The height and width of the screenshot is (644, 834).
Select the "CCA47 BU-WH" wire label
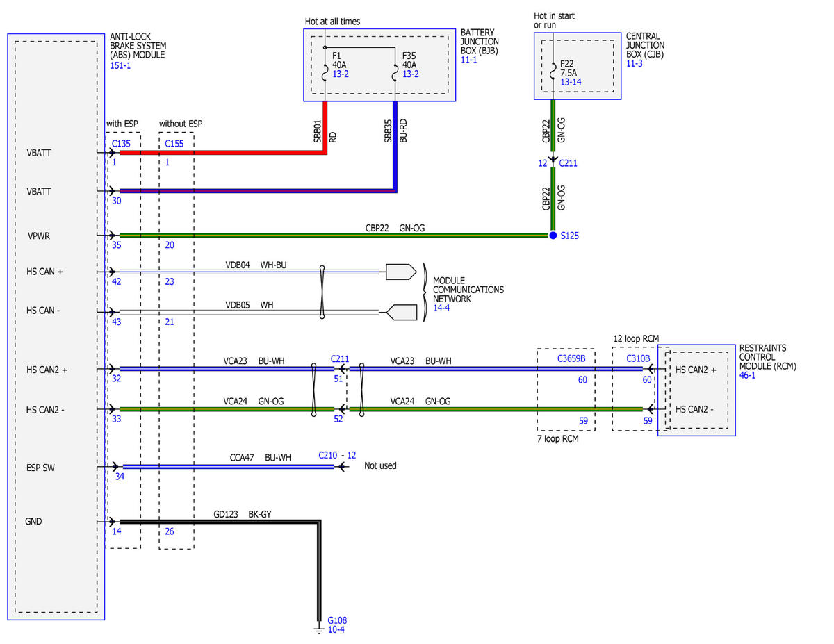coord(261,458)
